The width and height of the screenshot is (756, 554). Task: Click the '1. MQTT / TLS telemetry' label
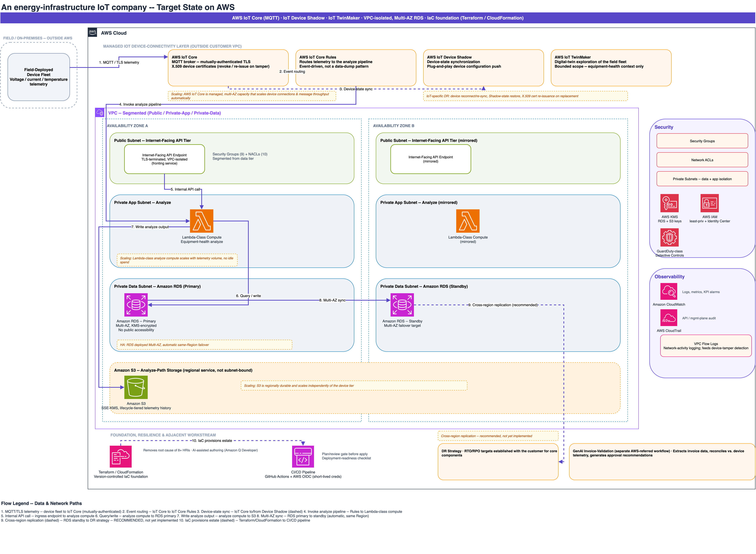(119, 62)
